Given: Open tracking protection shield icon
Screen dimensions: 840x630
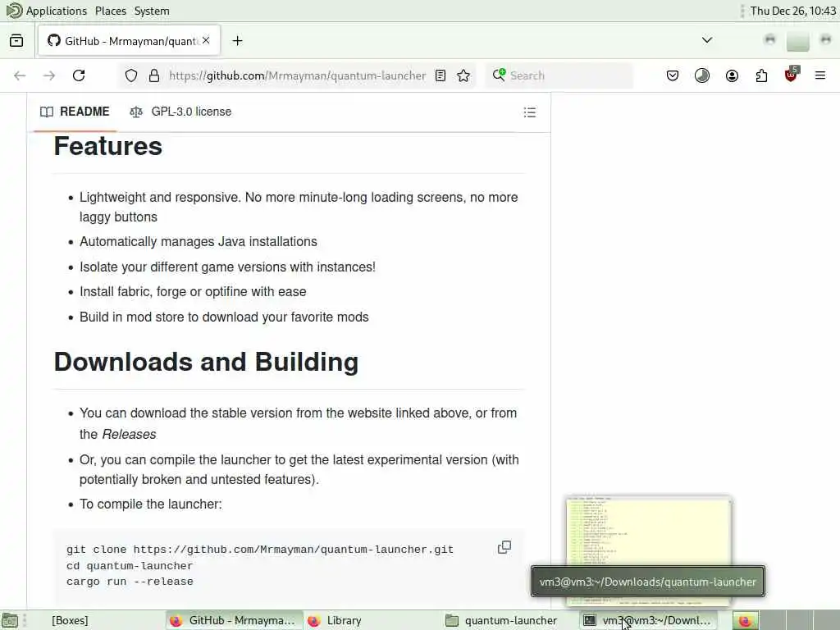Looking at the screenshot, I should 131,75.
